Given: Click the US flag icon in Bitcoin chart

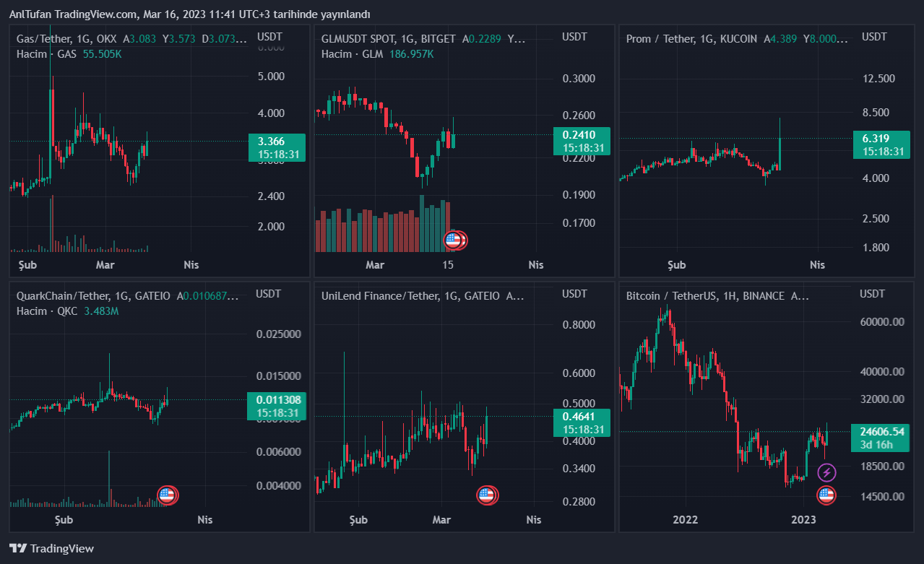Looking at the screenshot, I should click(826, 495).
